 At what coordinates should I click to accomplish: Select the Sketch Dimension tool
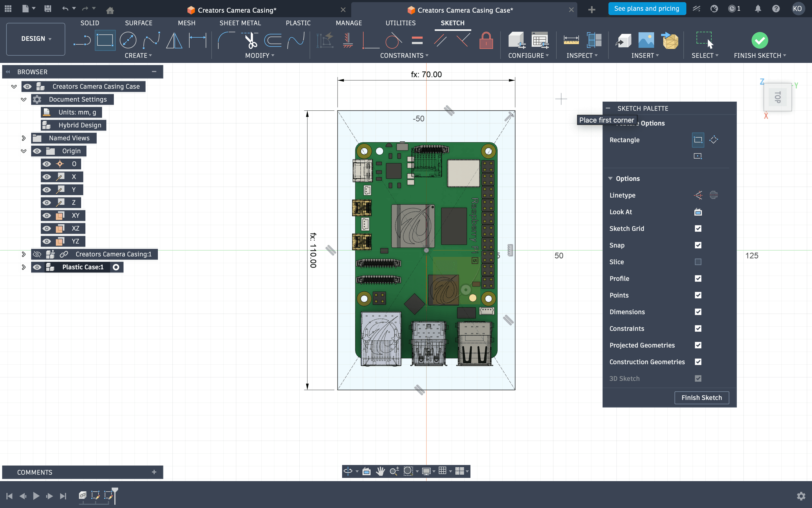(x=198, y=41)
